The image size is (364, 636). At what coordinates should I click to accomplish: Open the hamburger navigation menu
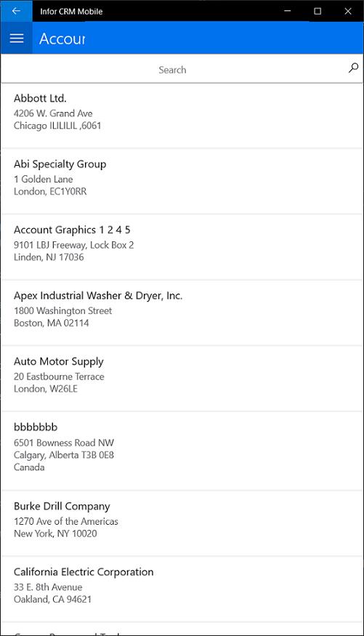(x=17, y=38)
